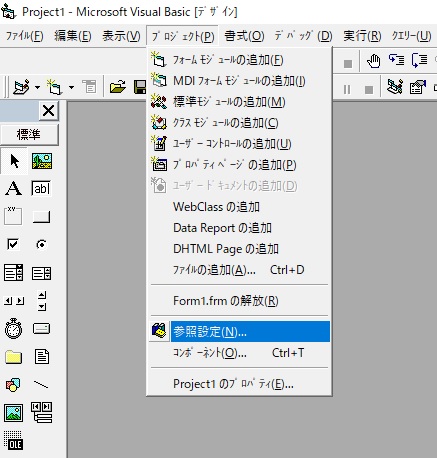
Task: Select the OLE container tool
Action: (x=14, y=441)
